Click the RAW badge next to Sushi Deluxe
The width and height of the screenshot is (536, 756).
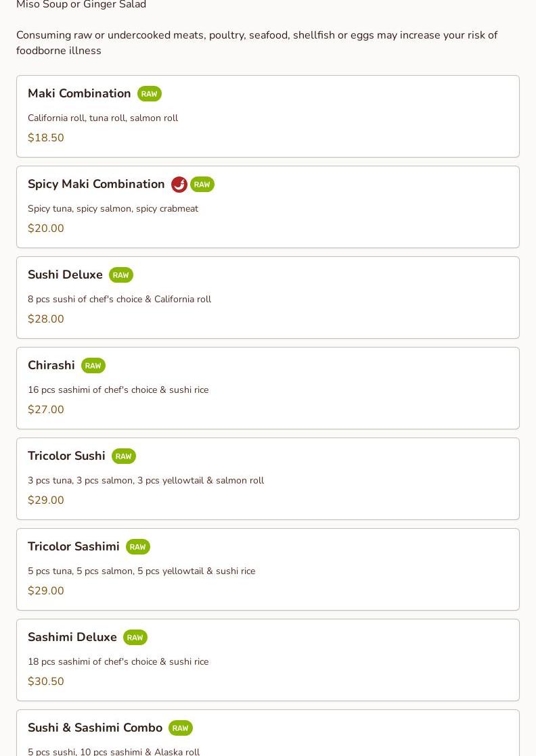[120, 275]
